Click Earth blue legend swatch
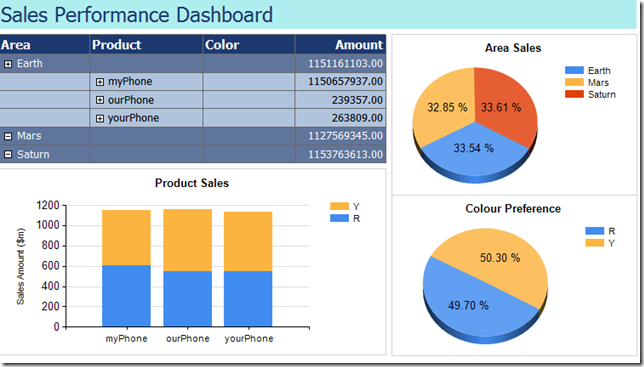644x367 pixels. [x=574, y=70]
